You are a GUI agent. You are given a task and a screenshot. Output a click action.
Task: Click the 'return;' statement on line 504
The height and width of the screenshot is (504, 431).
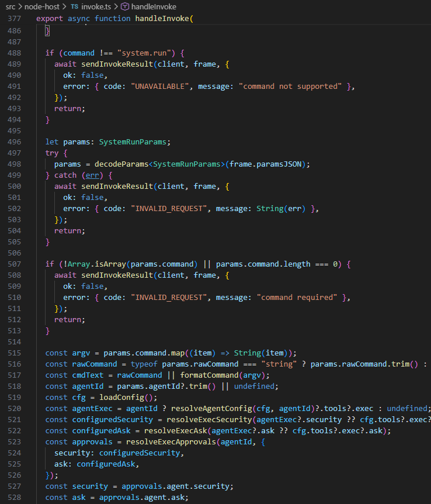pos(69,231)
